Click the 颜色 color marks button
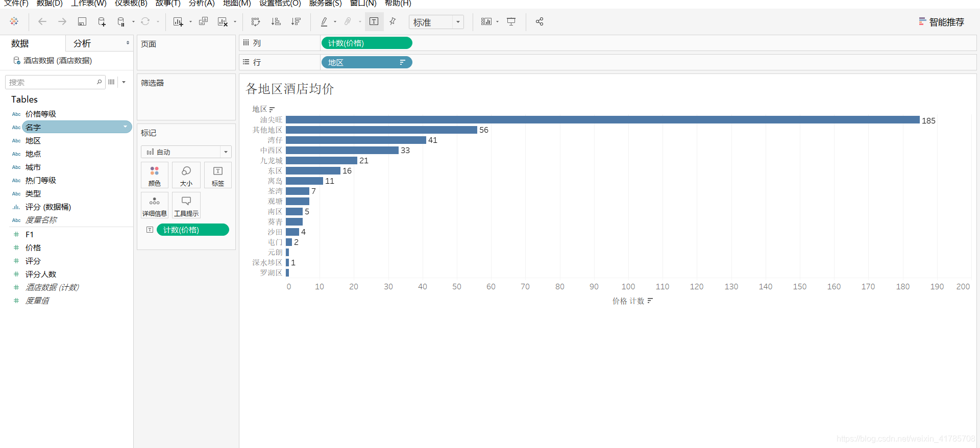This screenshot has width=980, height=448. tap(155, 176)
